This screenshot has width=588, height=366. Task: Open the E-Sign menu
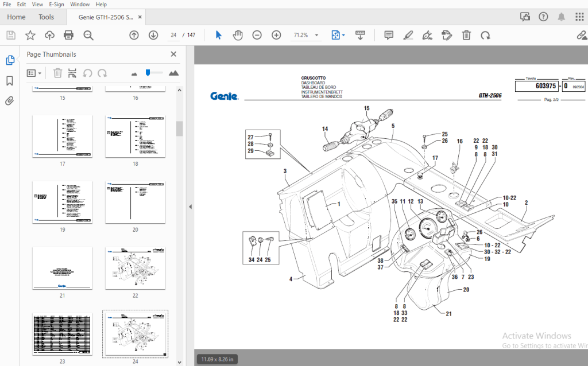[x=56, y=4]
